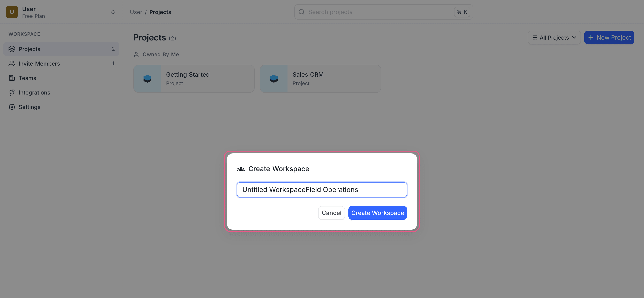Screen dimensions: 644x298
Task: Open Invite Members in the sidebar
Action: (x=61, y=63)
